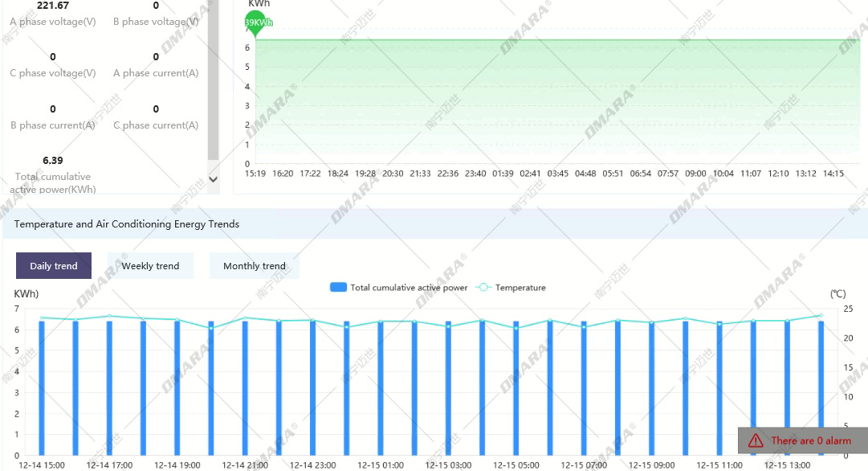Click the blue bar at 12-14 15:00
Viewport: 868px width, 471px height.
pyautogui.click(x=42, y=386)
